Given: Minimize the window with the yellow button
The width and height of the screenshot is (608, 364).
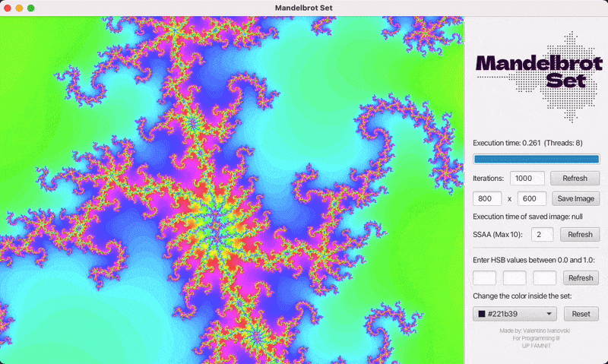Looking at the screenshot, I should [19, 8].
